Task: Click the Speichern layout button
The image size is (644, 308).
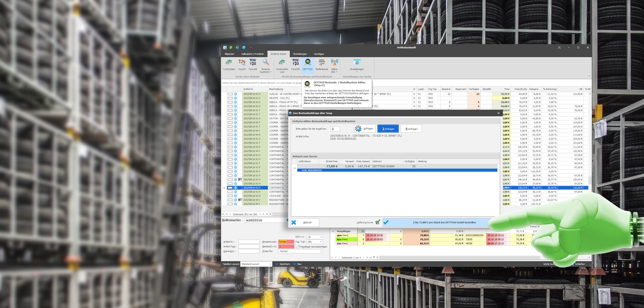Action: [x=282, y=264]
